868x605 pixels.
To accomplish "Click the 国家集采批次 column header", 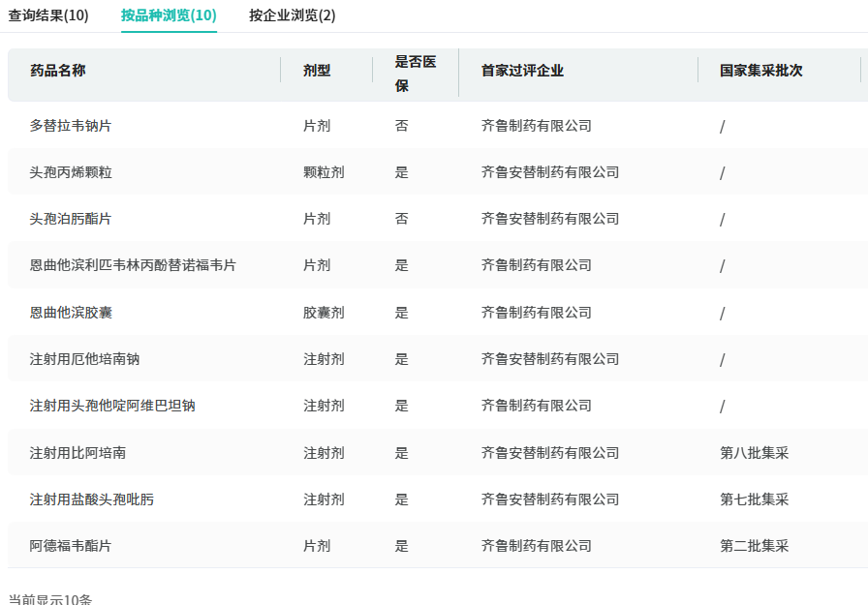I will pyautogui.click(x=760, y=71).
